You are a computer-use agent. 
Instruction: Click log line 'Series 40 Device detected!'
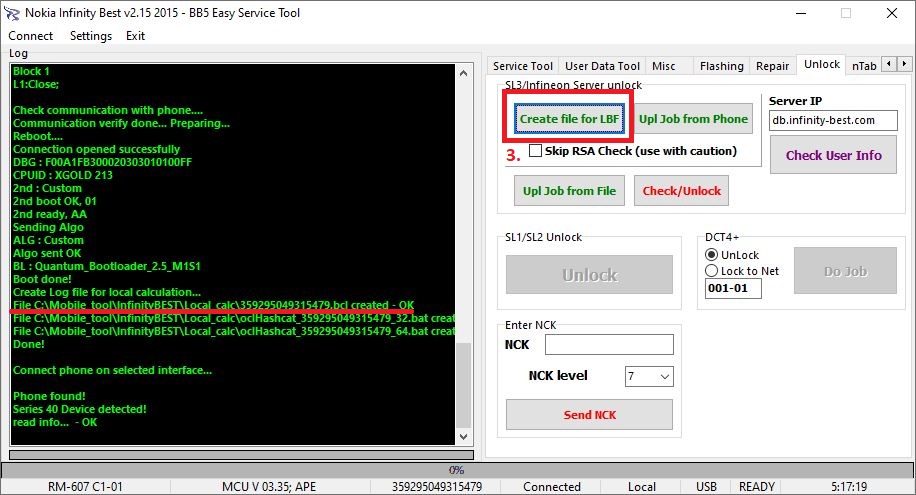(x=79, y=409)
